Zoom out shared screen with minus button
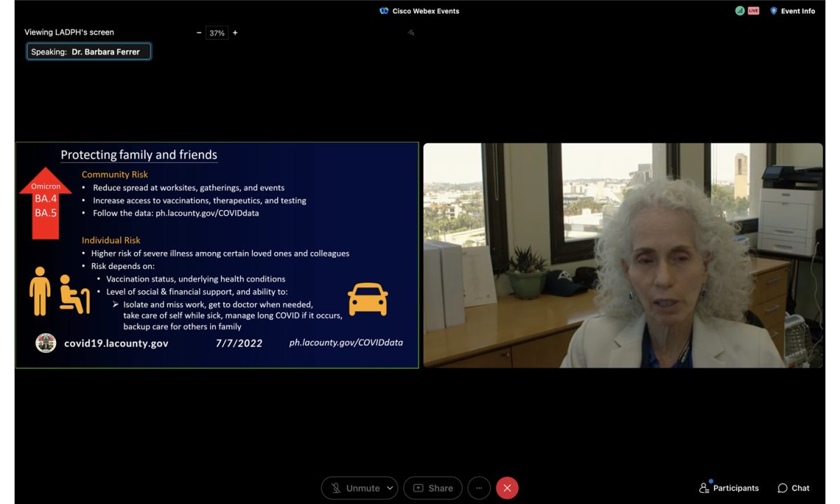840x504 pixels. coord(199,33)
